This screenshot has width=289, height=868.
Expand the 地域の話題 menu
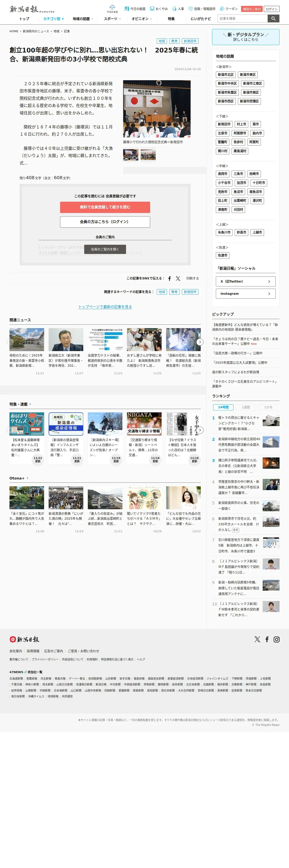click(83, 19)
